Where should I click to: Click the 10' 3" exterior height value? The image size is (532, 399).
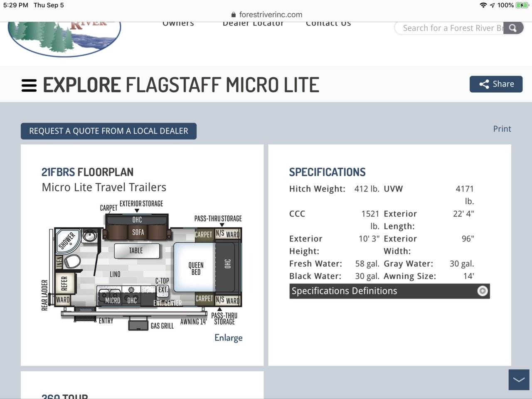[369, 239]
